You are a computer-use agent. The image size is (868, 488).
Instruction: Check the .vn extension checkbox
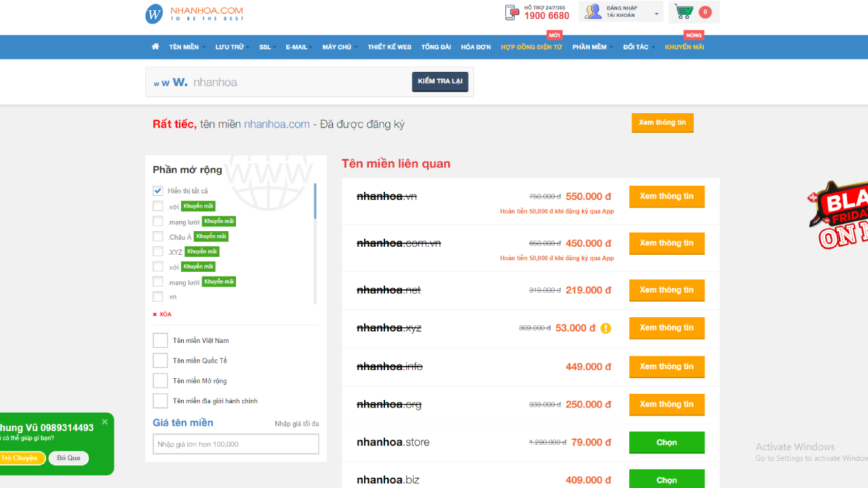click(x=158, y=297)
